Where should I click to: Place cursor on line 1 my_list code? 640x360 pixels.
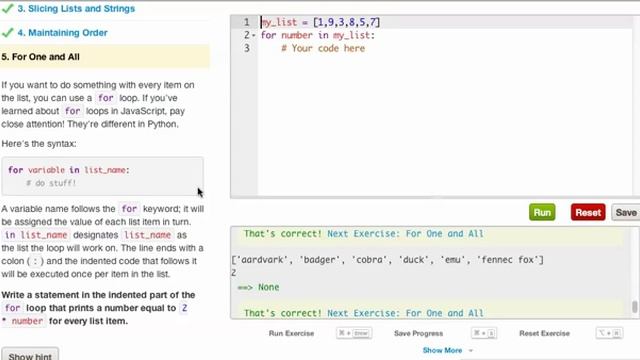tap(320, 22)
